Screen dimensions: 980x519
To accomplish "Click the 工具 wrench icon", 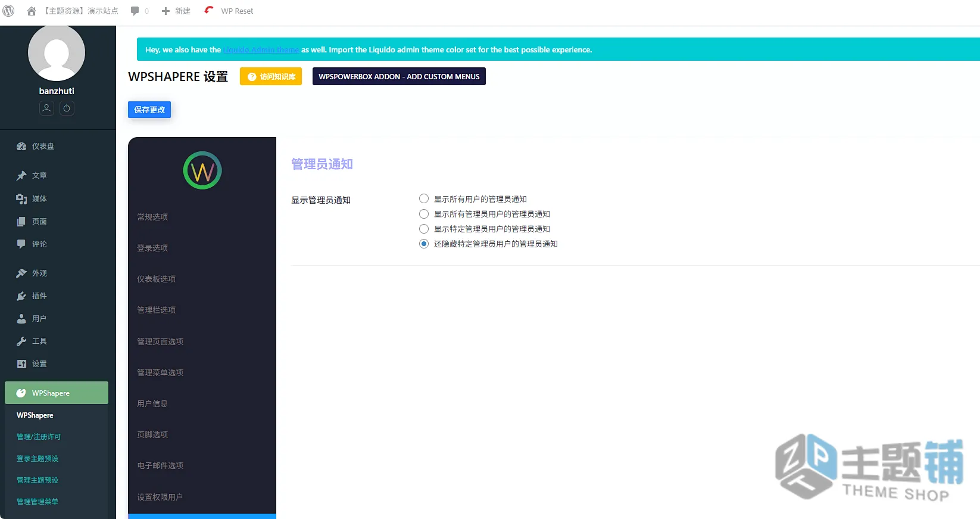I will [x=21, y=341].
